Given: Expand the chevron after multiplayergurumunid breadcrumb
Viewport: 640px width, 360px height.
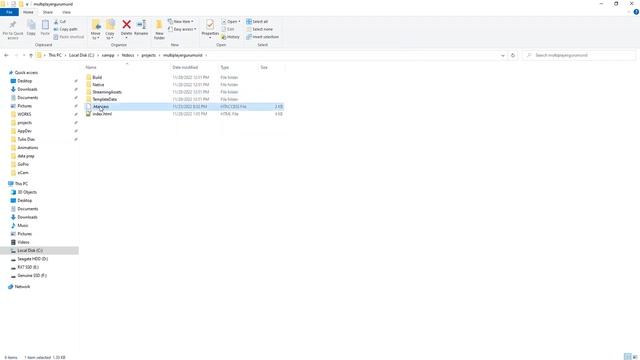Looking at the screenshot, I should pyautogui.click(x=206, y=55).
